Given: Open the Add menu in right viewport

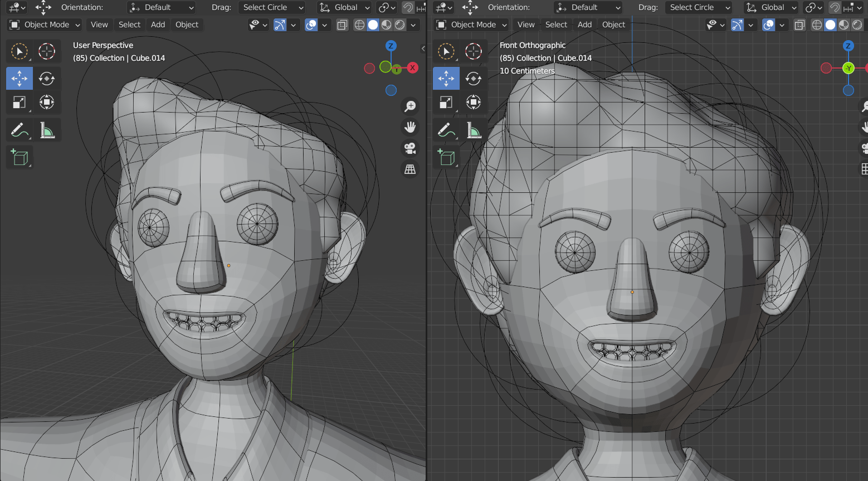Looking at the screenshot, I should [584, 25].
